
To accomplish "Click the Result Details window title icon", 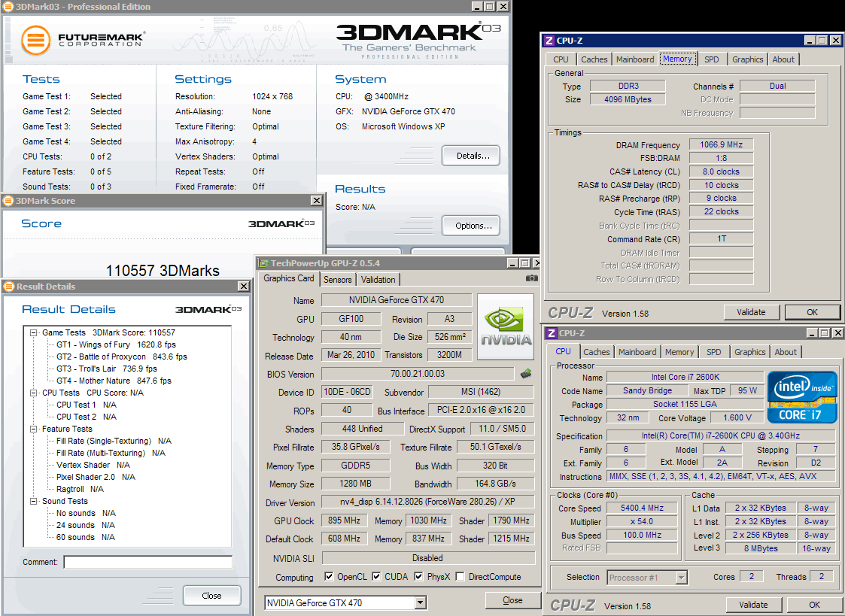I will click(x=9, y=287).
